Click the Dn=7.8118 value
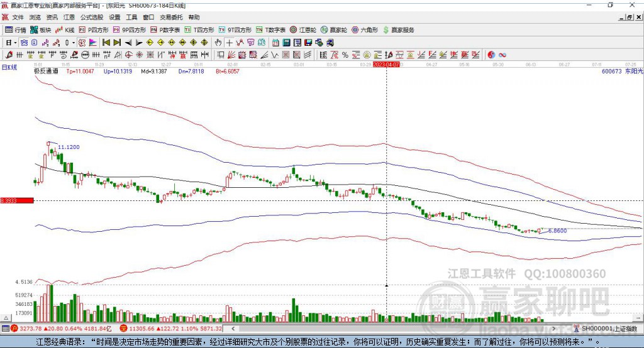This screenshot has height=348, width=644. (191, 71)
